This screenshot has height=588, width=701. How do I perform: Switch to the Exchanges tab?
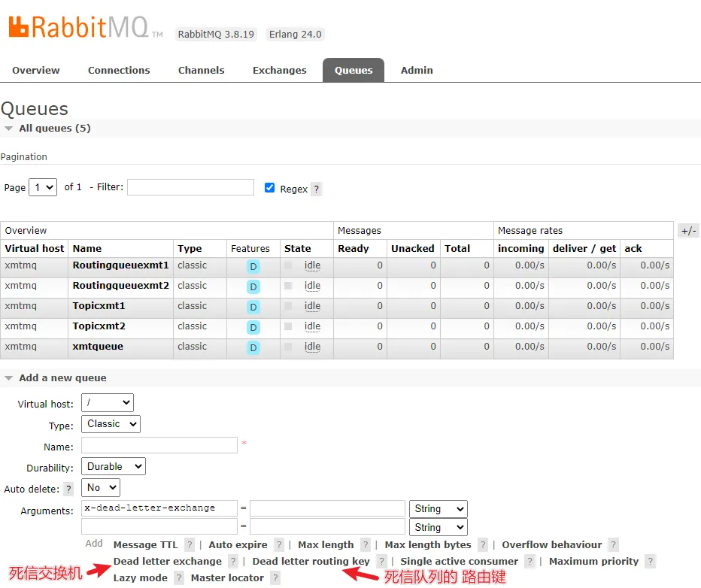point(279,70)
